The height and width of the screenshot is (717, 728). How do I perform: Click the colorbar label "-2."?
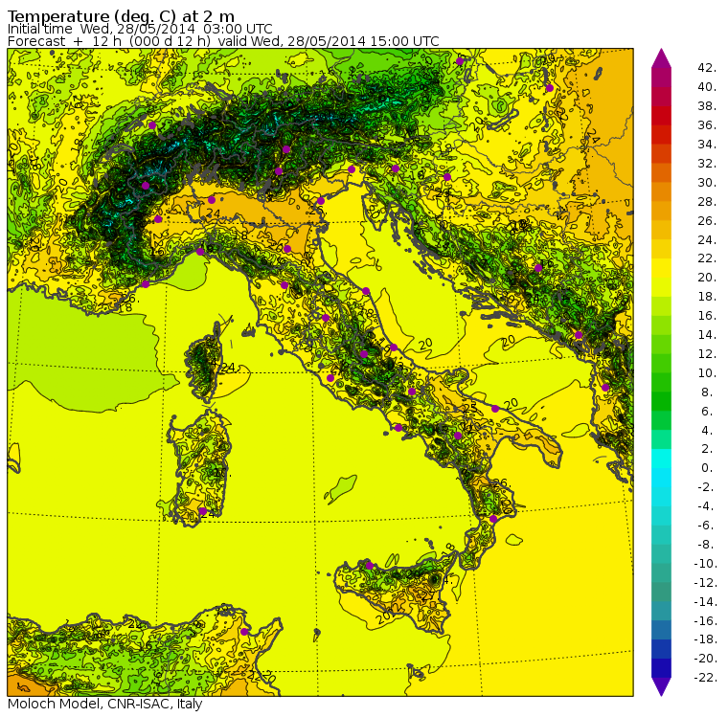(706, 487)
